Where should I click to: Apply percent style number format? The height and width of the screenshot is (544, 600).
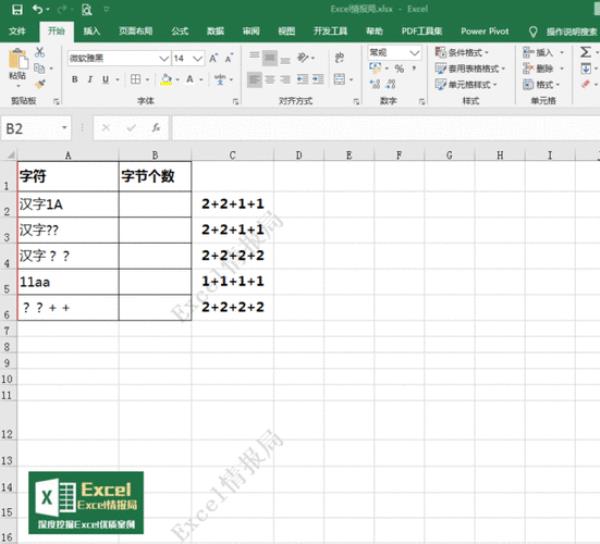(399, 68)
